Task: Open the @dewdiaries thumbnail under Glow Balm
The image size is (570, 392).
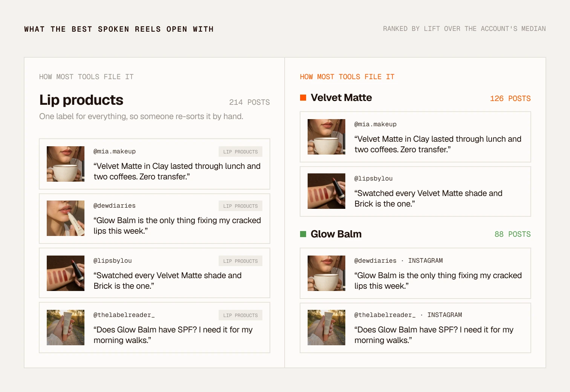Action: click(326, 273)
